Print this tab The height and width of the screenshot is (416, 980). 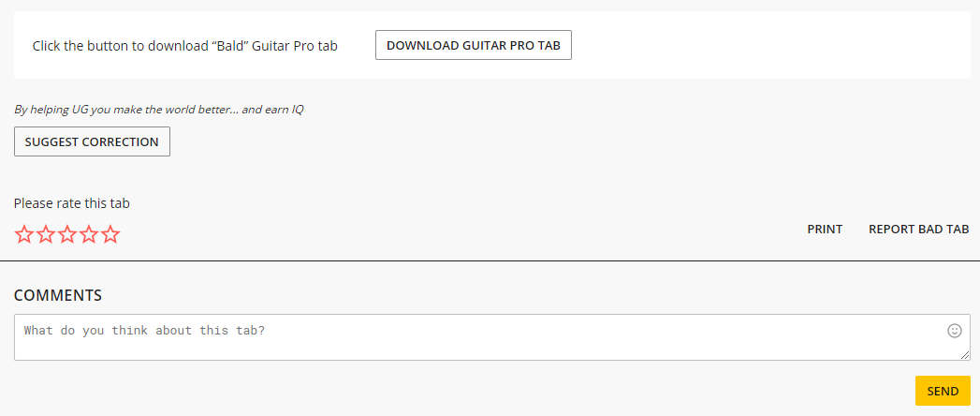click(825, 229)
